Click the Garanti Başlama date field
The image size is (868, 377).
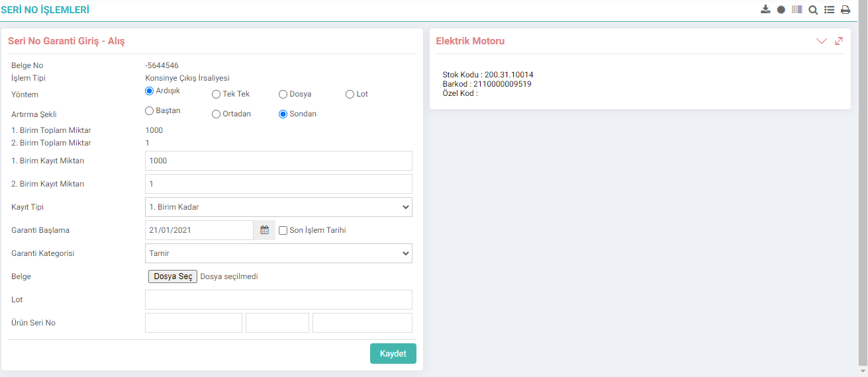click(199, 230)
